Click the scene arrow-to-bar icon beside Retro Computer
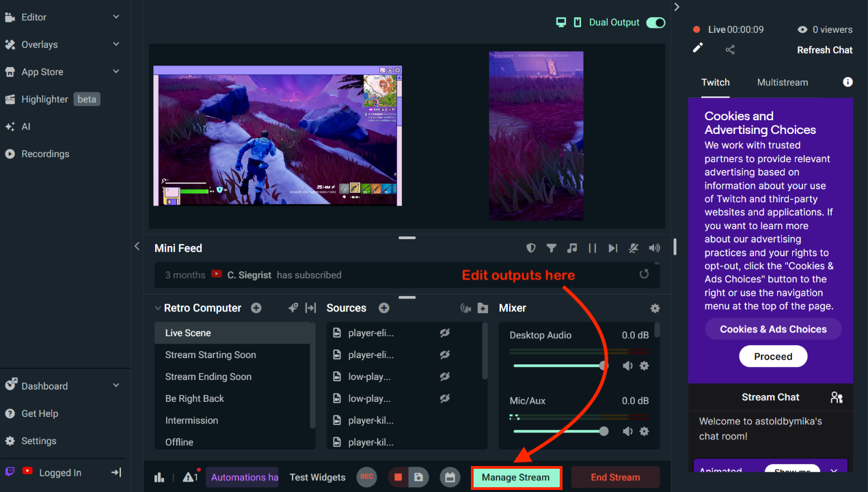Image resolution: width=868 pixels, height=492 pixels. [x=310, y=308]
